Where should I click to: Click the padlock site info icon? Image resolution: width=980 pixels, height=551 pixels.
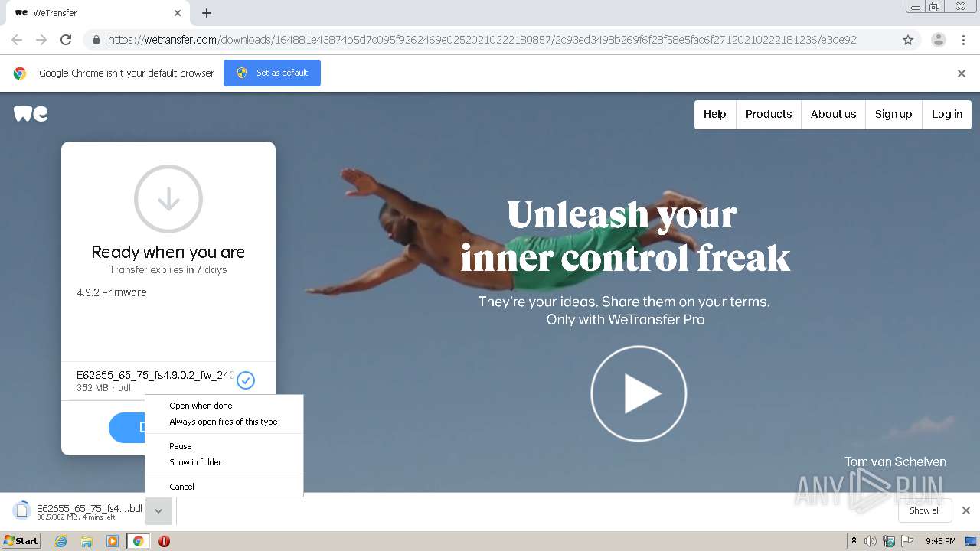96,40
